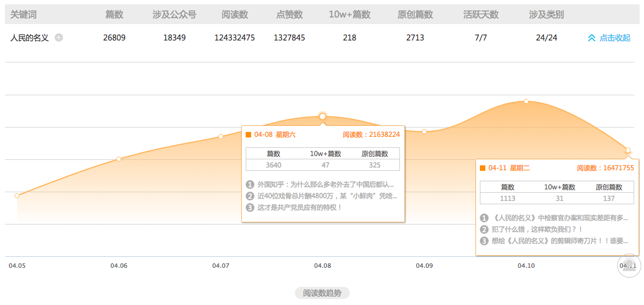The image size is (644, 305).
Task: Select the 04.05 data point on the curve
Action: coord(17,195)
